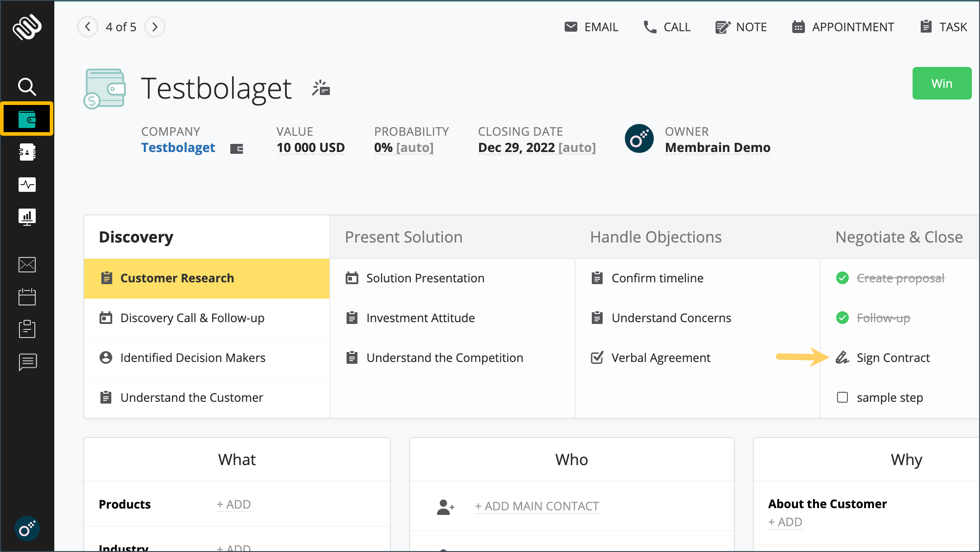Click the Who panel heading

pyautogui.click(x=572, y=460)
